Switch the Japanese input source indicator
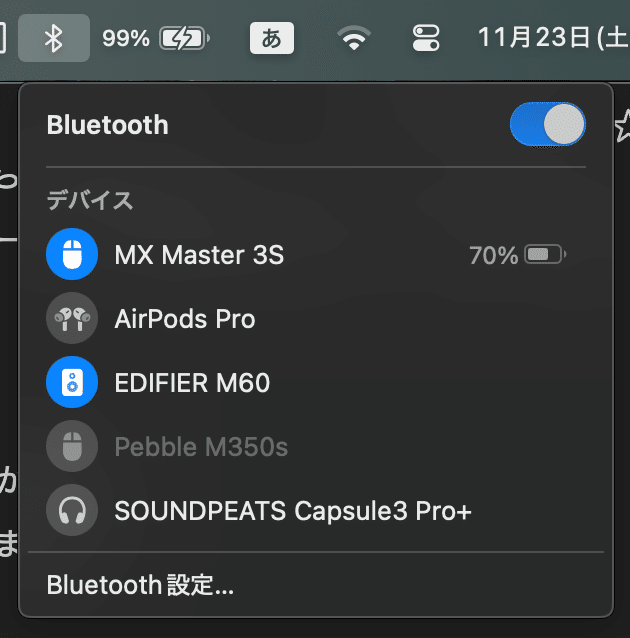The image size is (630, 638). click(271, 38)
